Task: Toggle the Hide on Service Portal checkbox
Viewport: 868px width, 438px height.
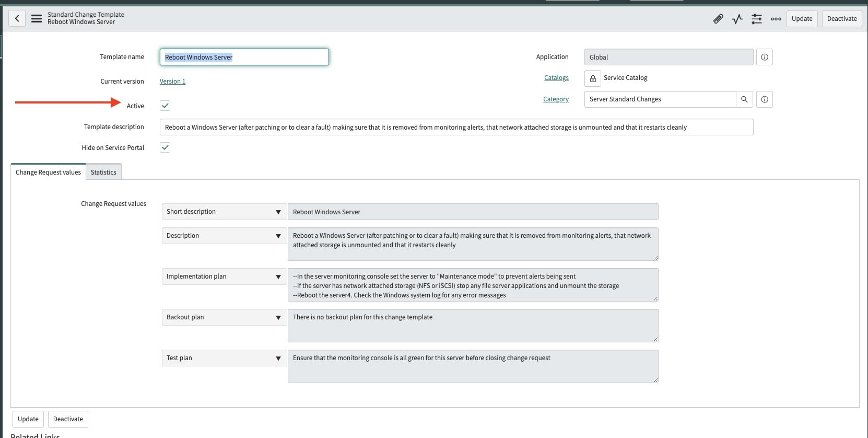Action: point(165,147)
